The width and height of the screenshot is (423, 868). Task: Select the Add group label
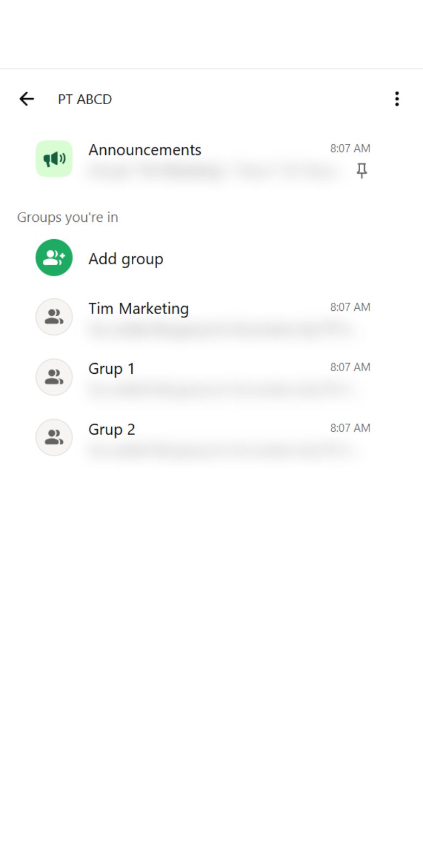(x=126, y=259)
